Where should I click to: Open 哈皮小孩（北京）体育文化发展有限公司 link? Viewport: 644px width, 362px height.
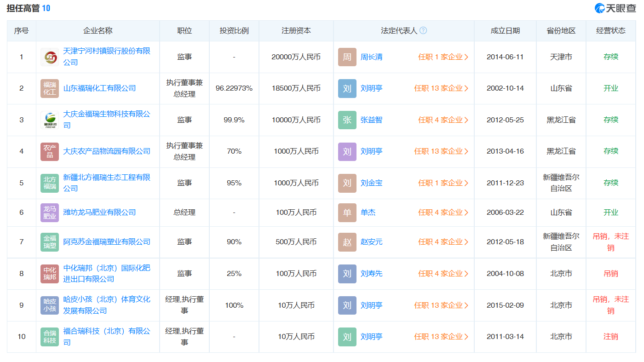point(107,305)
